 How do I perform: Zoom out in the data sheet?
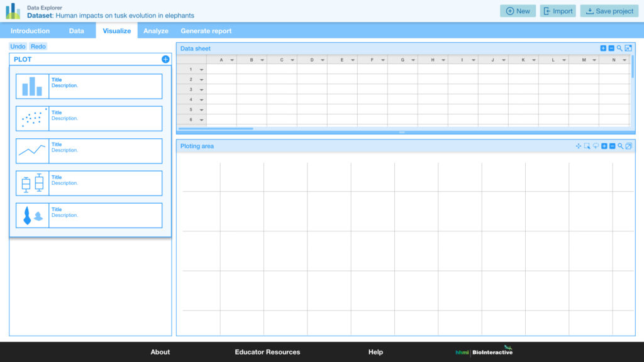(x=611, y=48)
